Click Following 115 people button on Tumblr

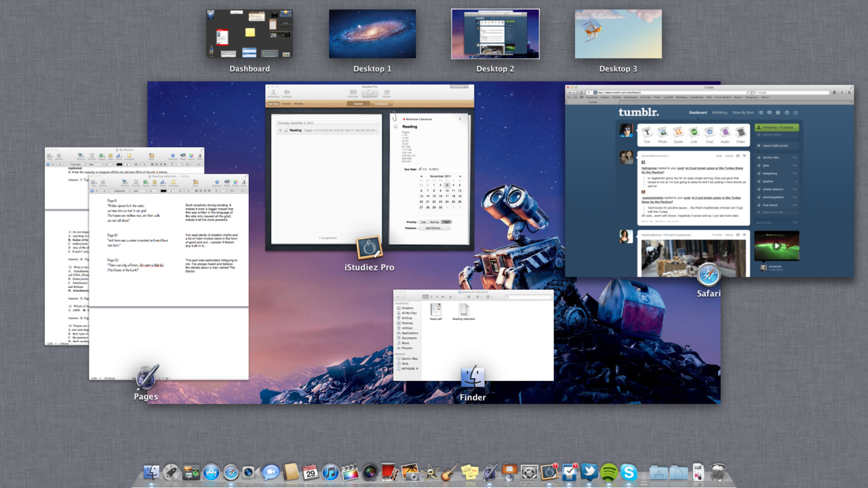point(776,127)
